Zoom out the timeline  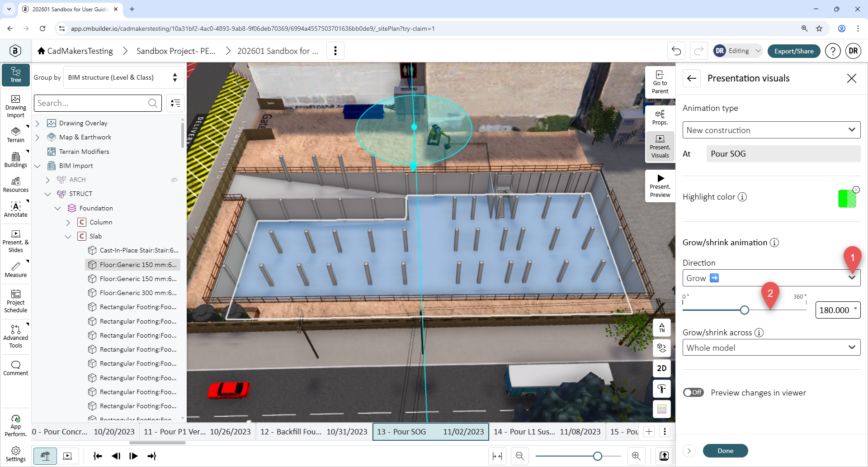pyautogui.click(x=520, y=456)
